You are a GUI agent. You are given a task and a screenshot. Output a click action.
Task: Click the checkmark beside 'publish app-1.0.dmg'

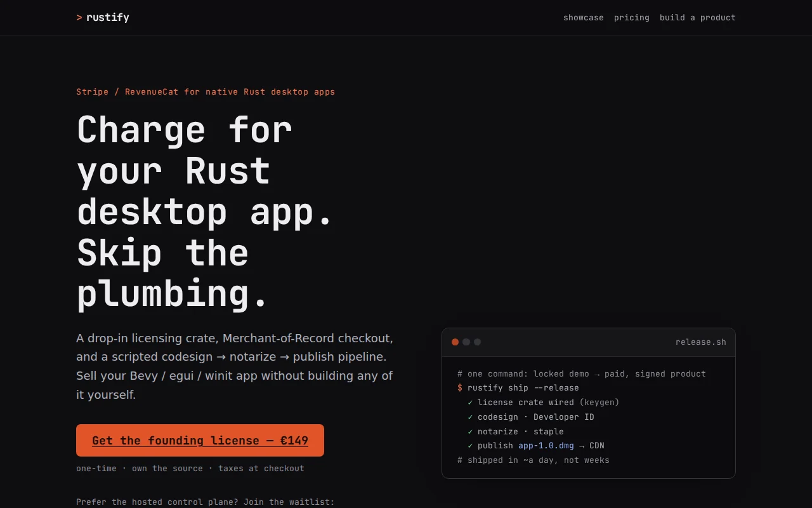470,446
